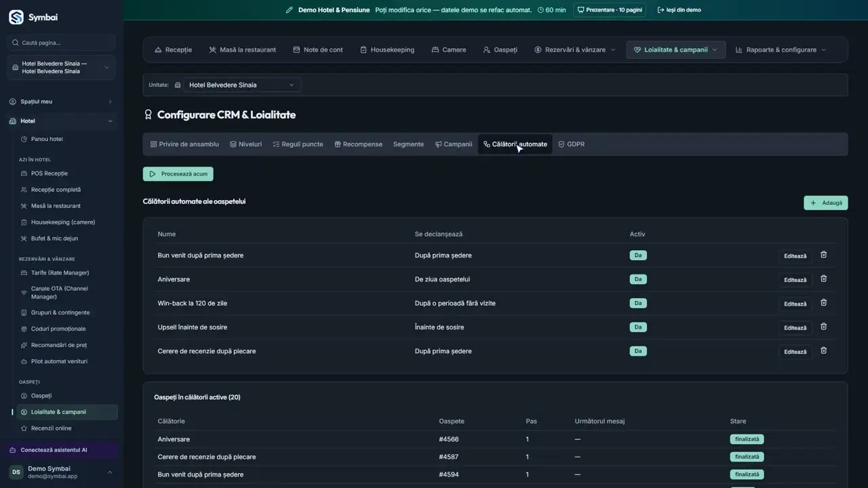Open Rapoarte & configurare top menu
This screenshot has width=868, height=488.
781,49
